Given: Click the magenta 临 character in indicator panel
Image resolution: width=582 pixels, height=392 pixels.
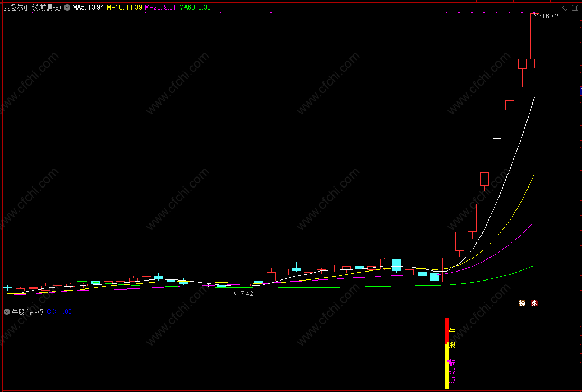Looking at the screenshot, I should pyautogui.click(x=452, y=362).
